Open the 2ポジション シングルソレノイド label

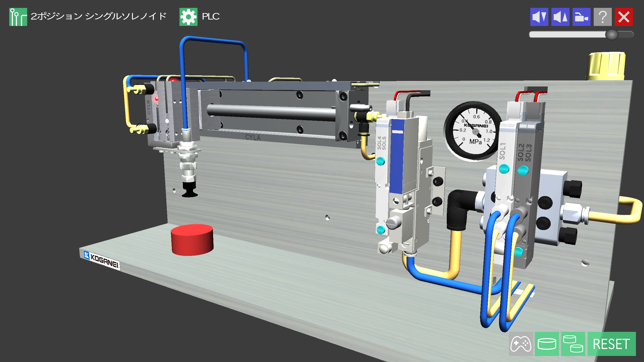pyautogui.click(x=99, y=16)
